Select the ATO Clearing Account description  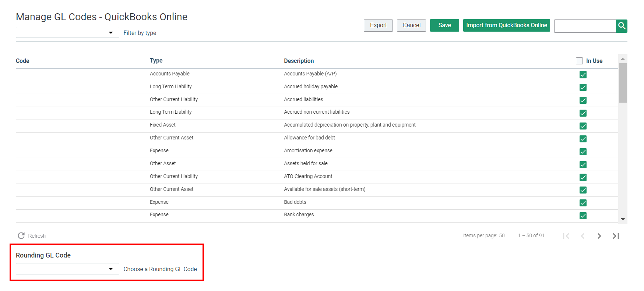[x=308, y=176]
